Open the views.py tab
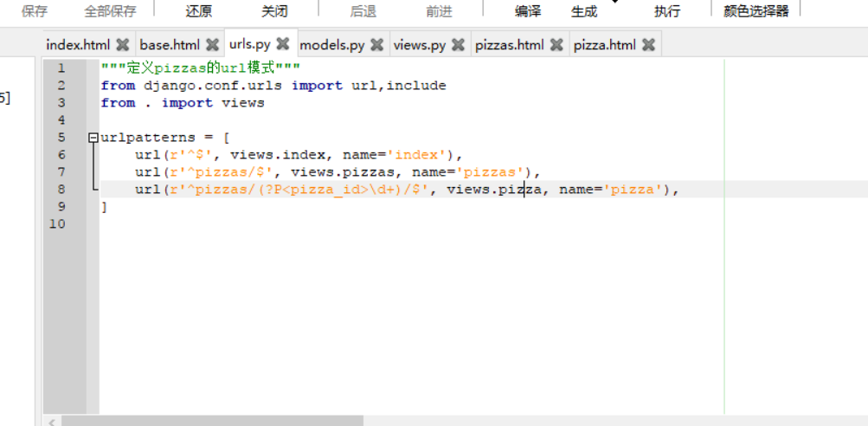868x426 pixels. coord(420,45)
